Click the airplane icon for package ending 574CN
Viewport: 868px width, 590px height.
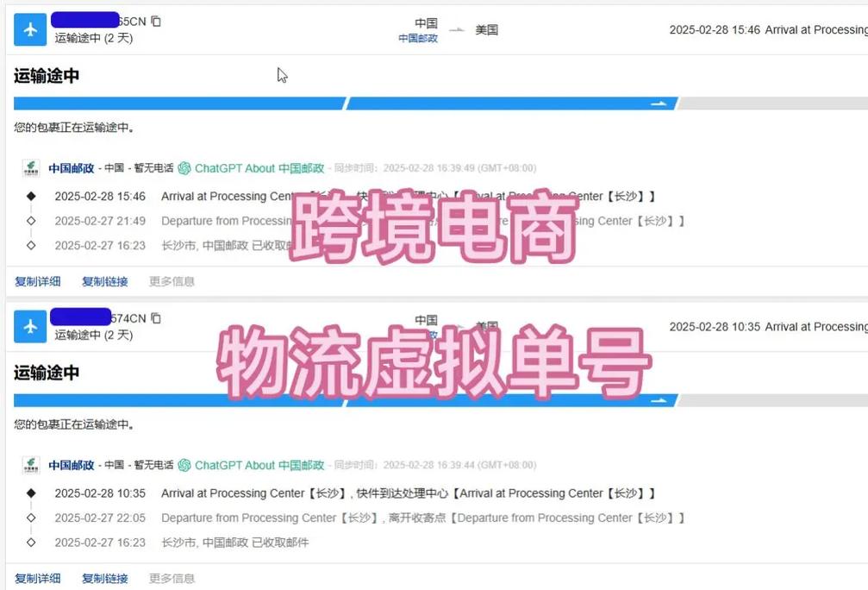(x=30, y=327)
